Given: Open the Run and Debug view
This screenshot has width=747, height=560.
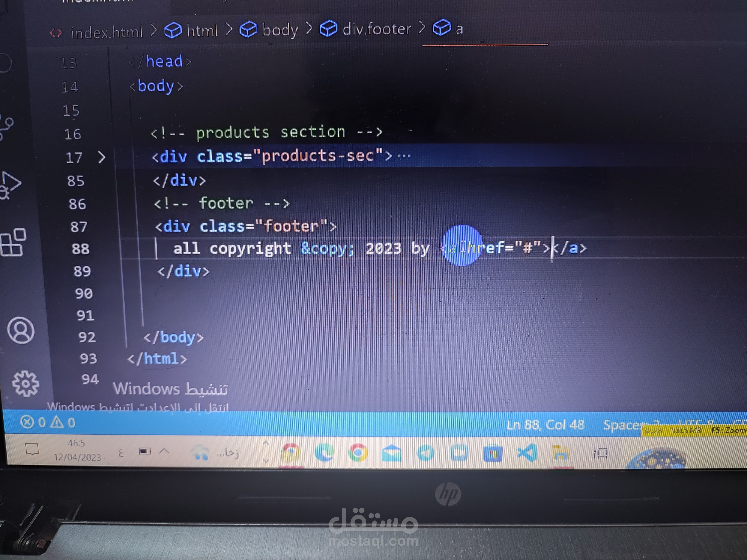Looking at the screenshot, I should pyautogui.click(x=10, y=185).
